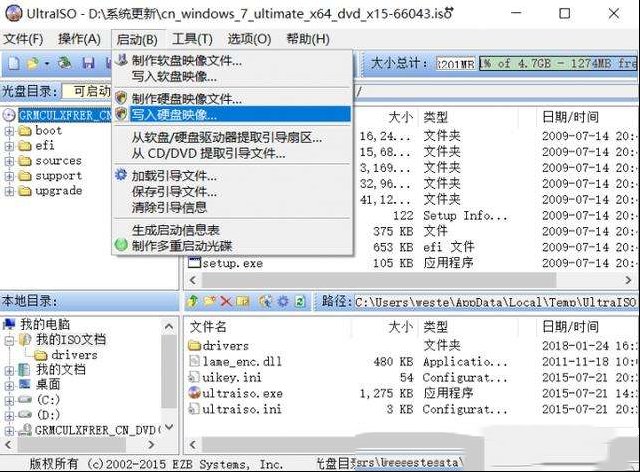
Task: Select 我的电脑 in local tree
Action: pyautogui.click(x=45, y=325)
